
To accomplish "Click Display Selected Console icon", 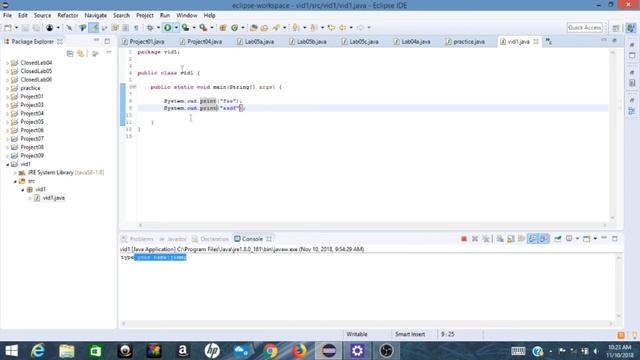I will [569, 239].
